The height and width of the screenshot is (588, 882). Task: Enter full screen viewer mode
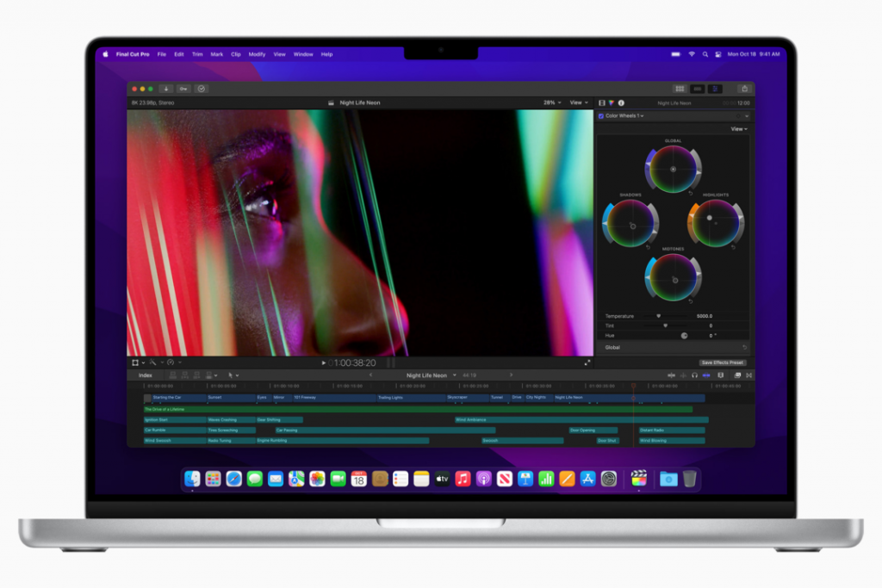[x=587, y=362]
